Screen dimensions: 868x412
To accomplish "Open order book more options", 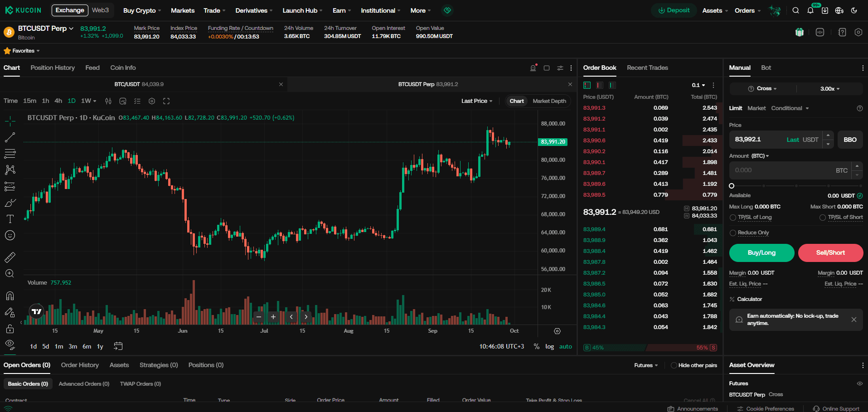I will [x=713, y=85].
